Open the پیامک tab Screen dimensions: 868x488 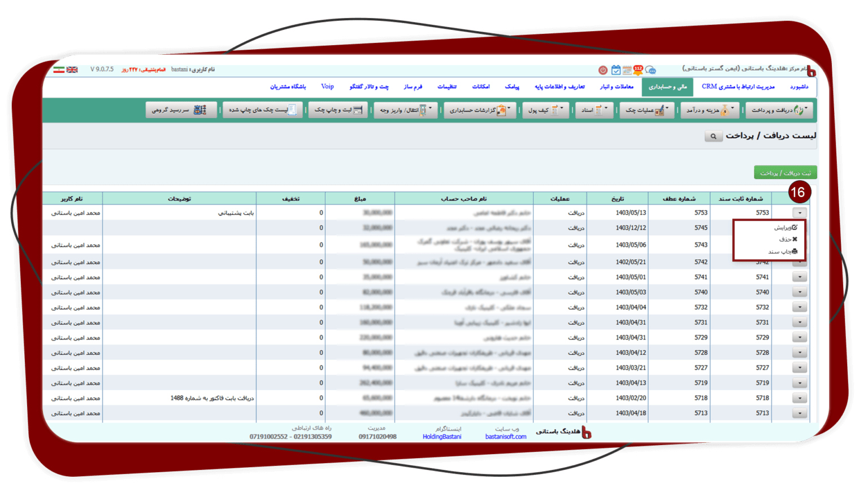coord(512,87)
